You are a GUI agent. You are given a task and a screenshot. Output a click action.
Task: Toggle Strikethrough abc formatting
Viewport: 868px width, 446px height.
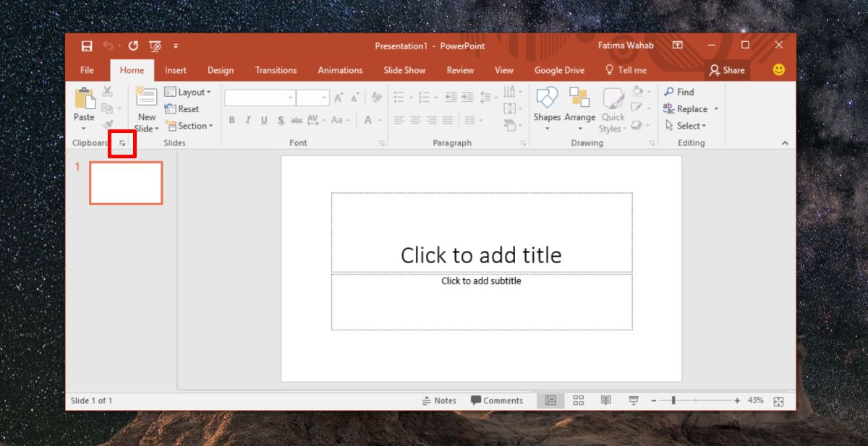[297, 121]
